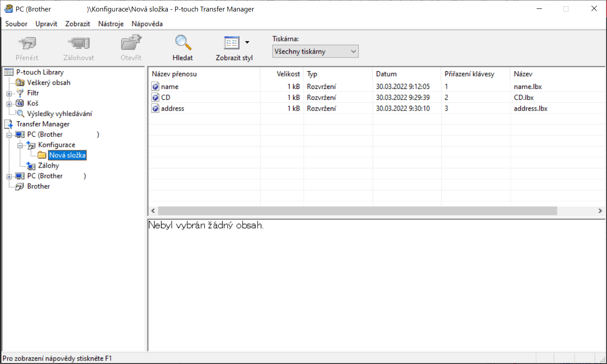Expand the Koš tree node
Viewport: 607px width, 364px height.
click(9, 103)
